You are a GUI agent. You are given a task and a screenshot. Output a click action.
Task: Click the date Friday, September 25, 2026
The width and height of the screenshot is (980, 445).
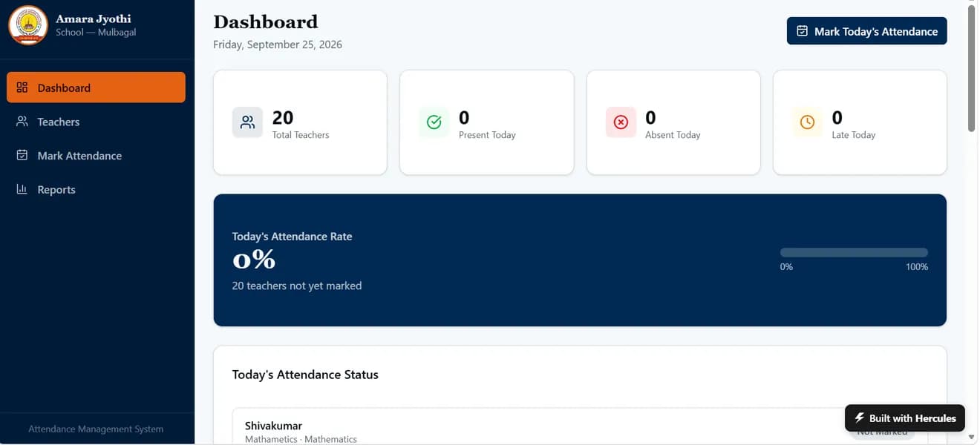tap(278, 44)
